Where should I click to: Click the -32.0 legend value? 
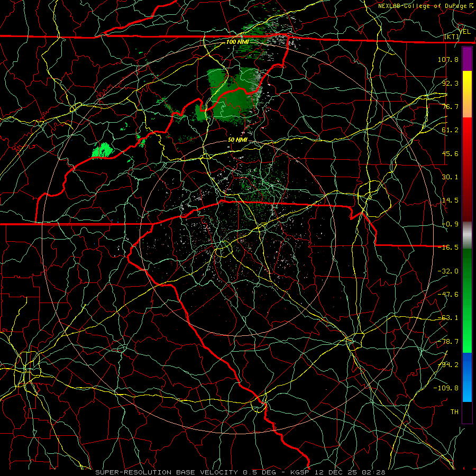click(448, 271)
